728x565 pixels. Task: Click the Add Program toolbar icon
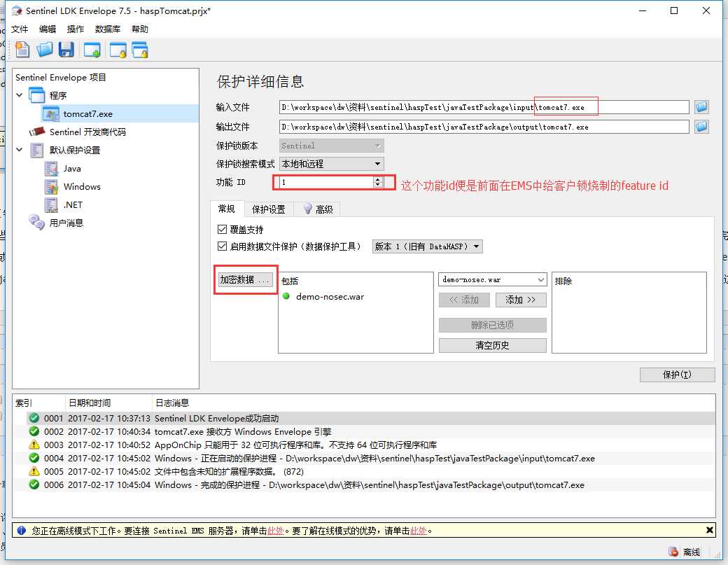coord(92,50)
